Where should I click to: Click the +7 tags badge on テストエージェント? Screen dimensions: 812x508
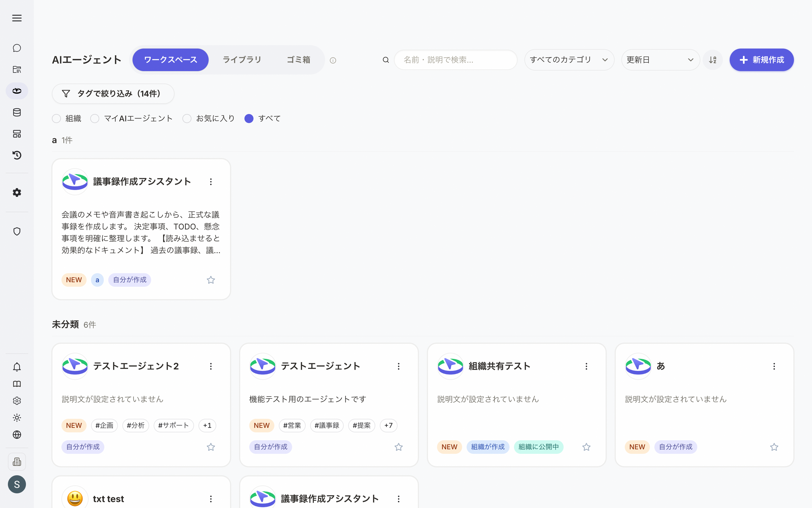coord(388,425)
